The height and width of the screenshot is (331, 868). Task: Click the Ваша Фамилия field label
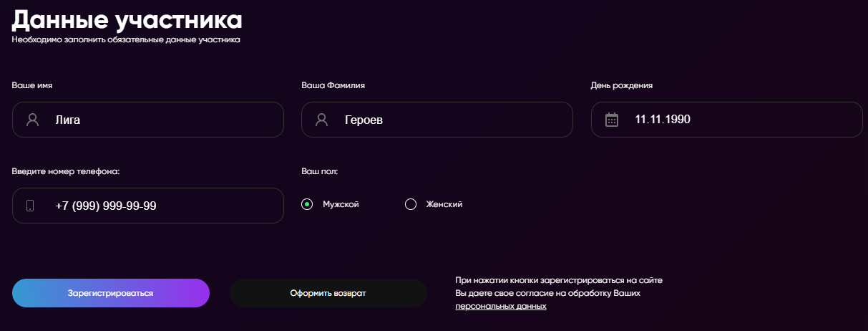(333, 85)
